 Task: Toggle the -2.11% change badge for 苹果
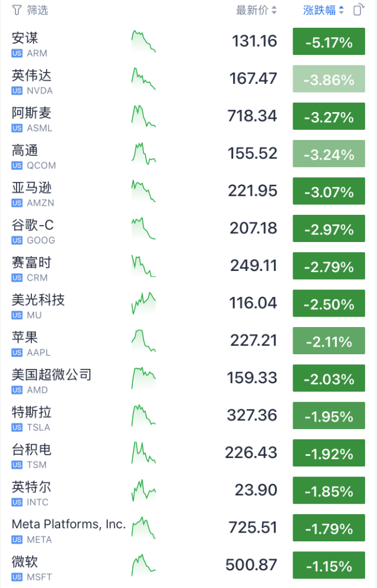click(x=329, y=341)
